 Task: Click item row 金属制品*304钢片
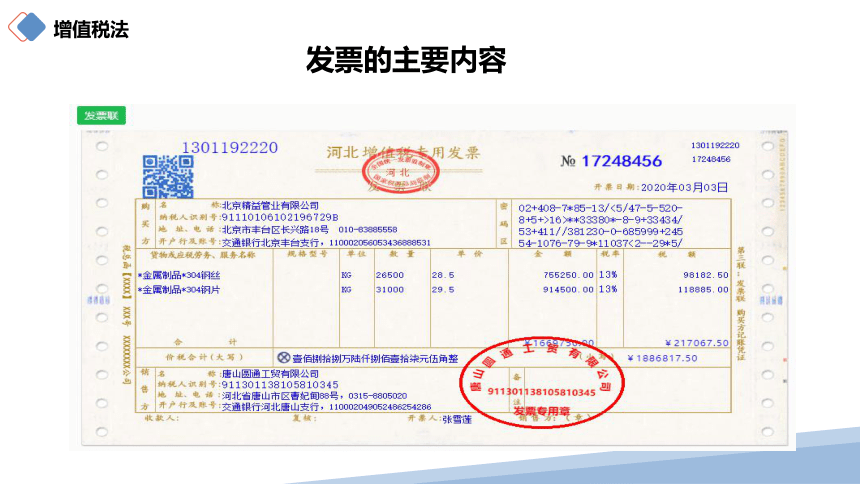[179, 290]
